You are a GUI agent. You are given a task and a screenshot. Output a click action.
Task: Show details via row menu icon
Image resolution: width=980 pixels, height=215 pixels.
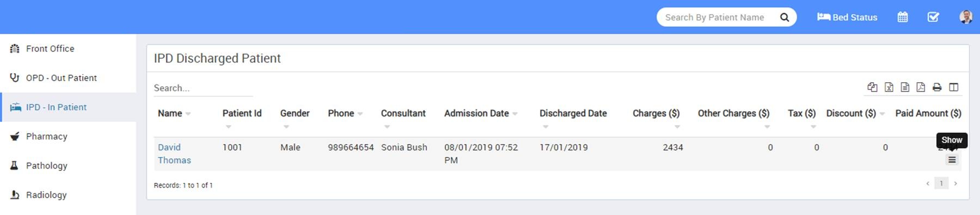[952, 160]
